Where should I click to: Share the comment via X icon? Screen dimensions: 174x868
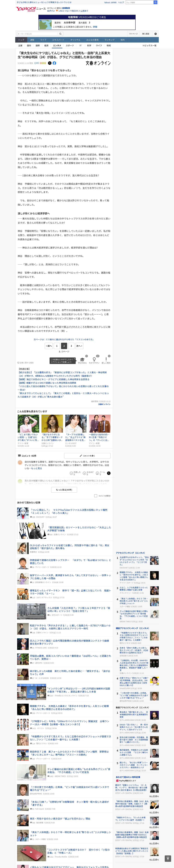(108, 473)
